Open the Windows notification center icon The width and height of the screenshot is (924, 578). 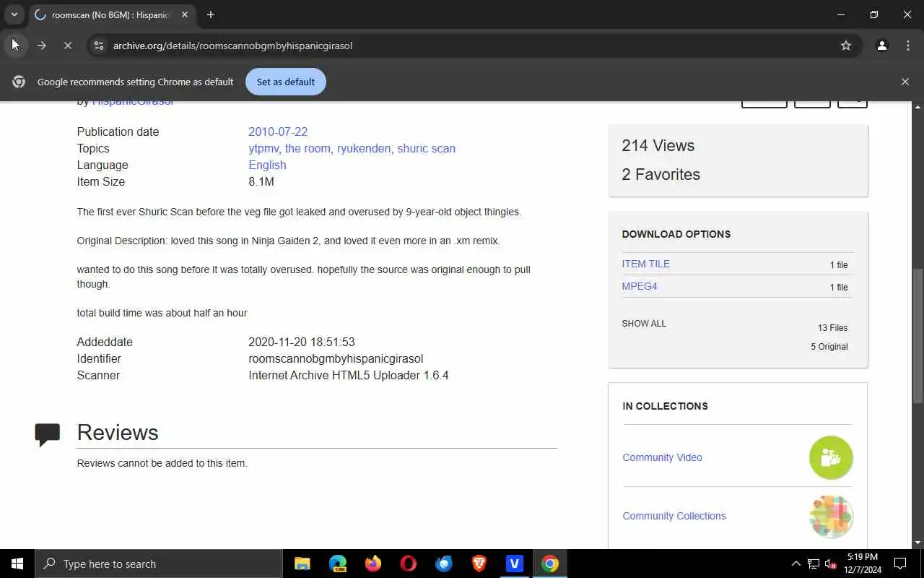pyautogui.click(x=901, y=564)
